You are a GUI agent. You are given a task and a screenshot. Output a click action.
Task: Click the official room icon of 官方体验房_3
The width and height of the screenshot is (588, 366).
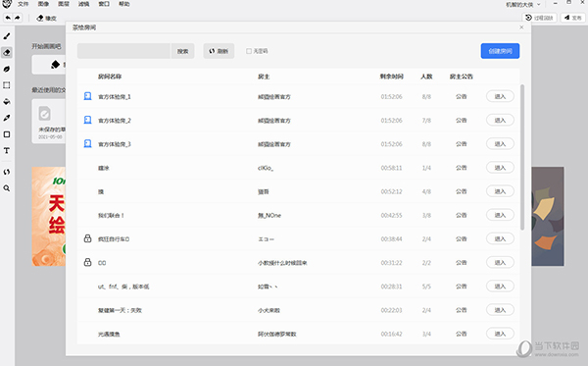[x=87, y=144]
